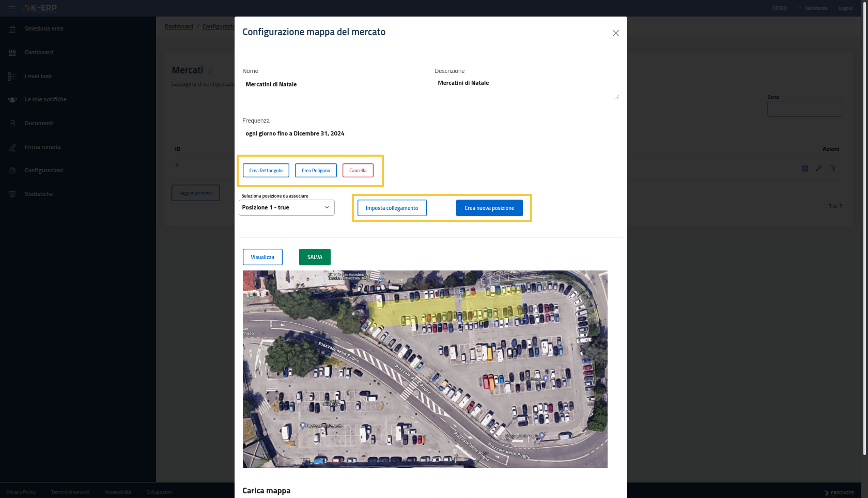Close the market map configuration dialog
868x498 pixels.
[x=615, y=33]
